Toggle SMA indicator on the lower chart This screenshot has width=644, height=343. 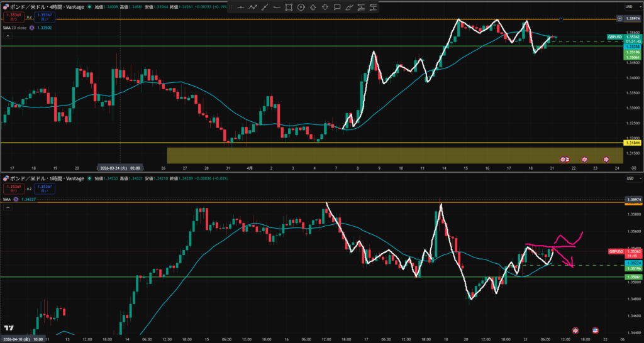pyautogui.click(x=7, y=200)
